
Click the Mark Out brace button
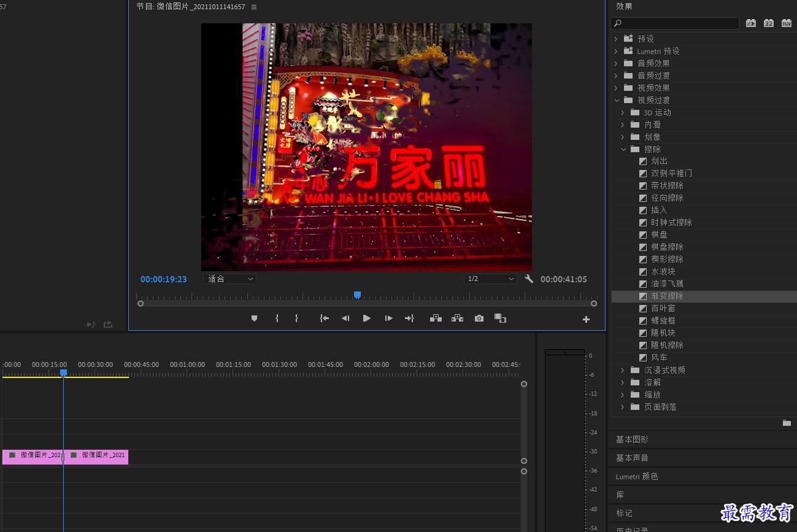pyautogui.click(x=296, y=318)
